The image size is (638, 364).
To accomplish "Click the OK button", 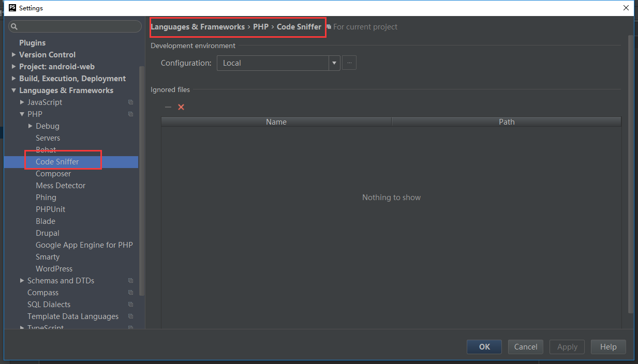I will coord(484,347).
